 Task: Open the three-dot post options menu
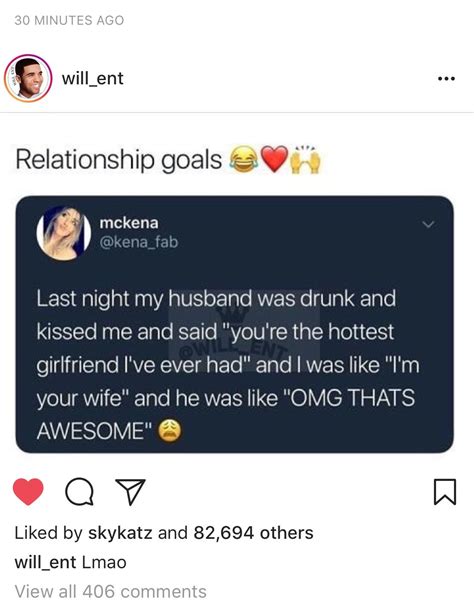tap(446, 79)
